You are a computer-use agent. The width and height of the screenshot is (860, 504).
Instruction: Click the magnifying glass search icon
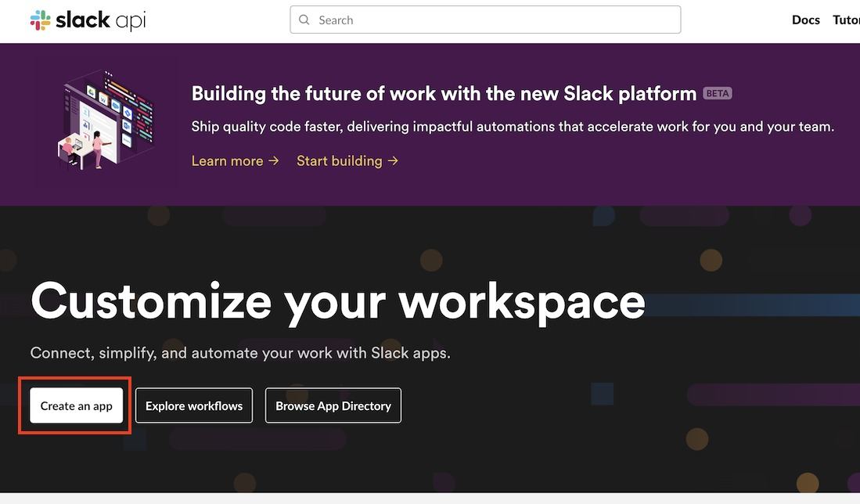[304, 20]
